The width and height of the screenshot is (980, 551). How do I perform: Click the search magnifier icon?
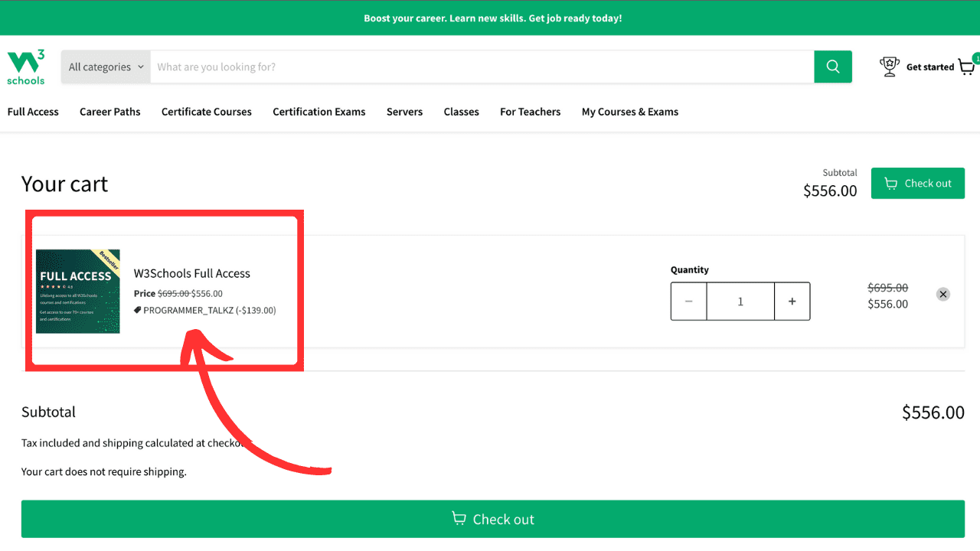[x=832, y=67]
